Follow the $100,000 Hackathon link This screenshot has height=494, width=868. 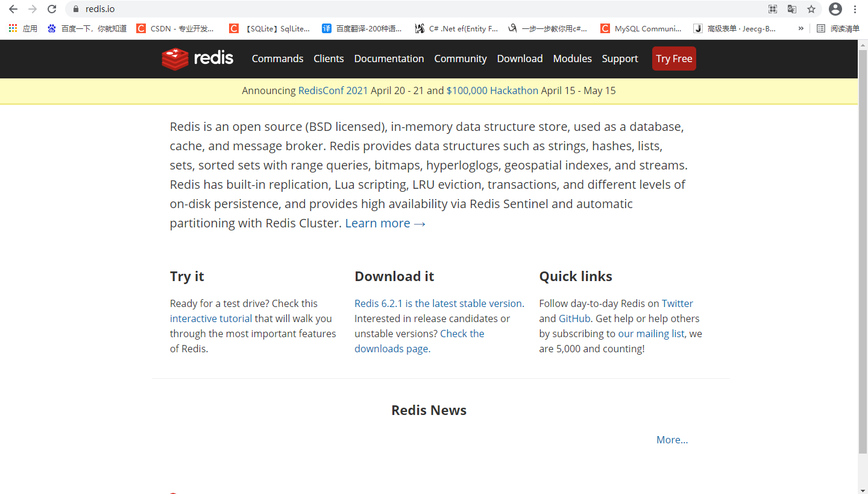(492, 90)
